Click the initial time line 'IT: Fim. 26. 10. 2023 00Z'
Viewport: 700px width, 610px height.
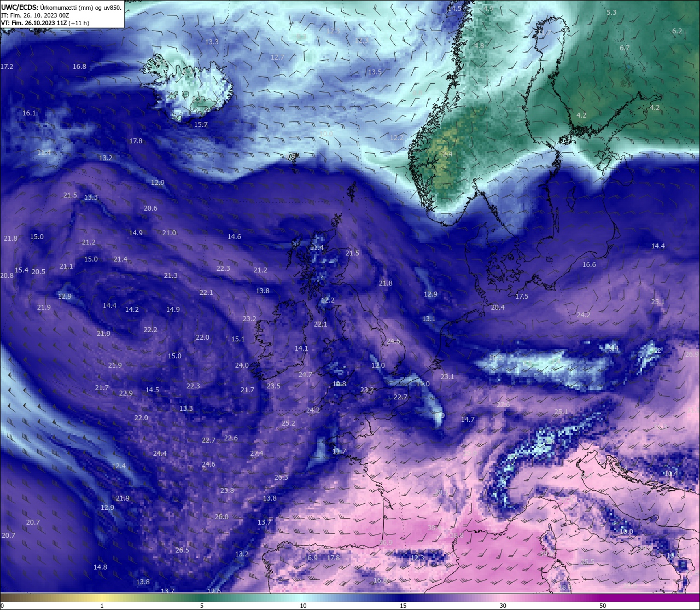click(x=35, y=15)
